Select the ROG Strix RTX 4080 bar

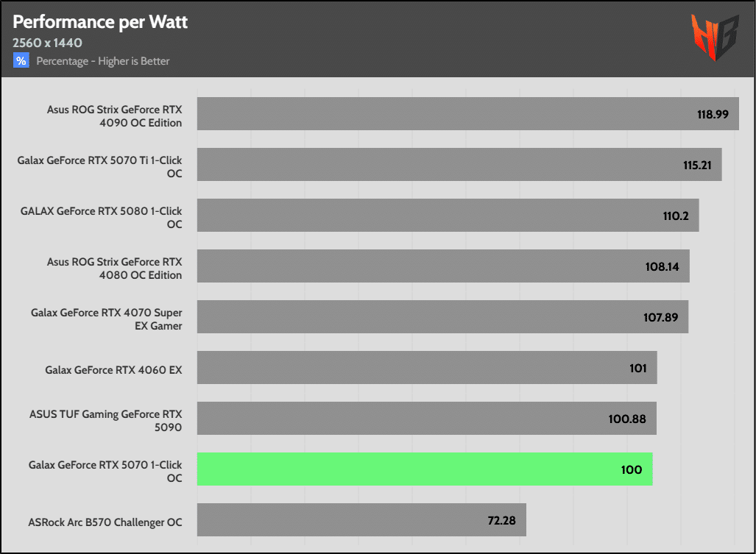443,266
